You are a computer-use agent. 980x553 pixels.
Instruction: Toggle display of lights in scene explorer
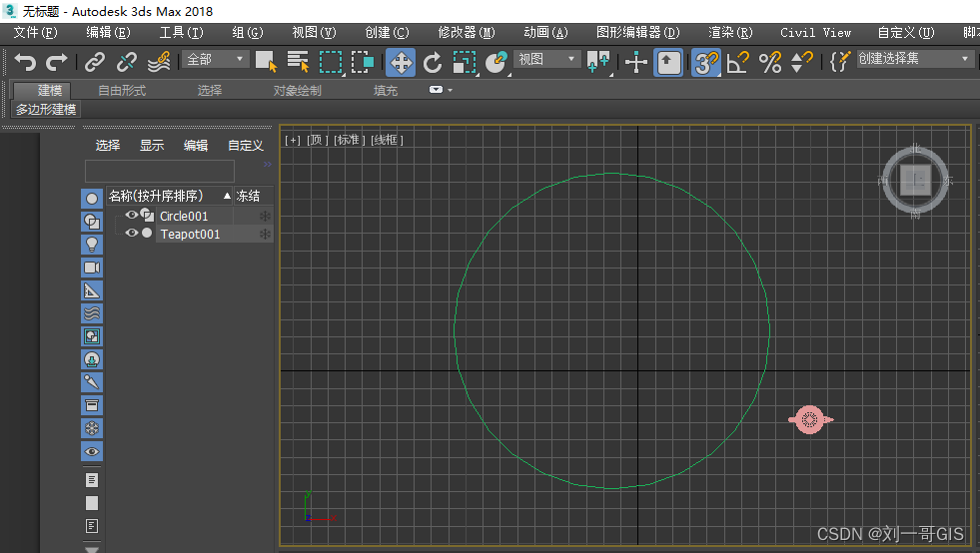coord(92,245)
